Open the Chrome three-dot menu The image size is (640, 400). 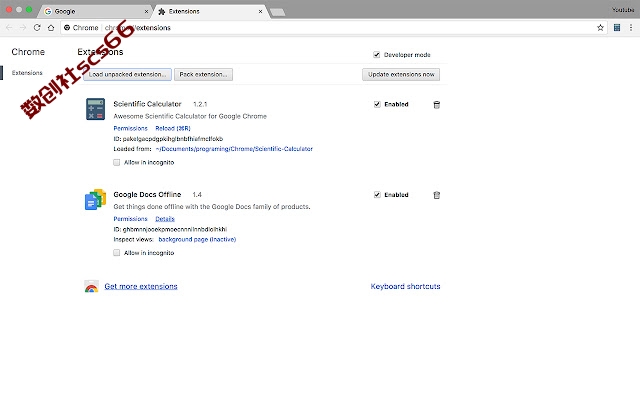pyautogui.click(x=631, y=28)
